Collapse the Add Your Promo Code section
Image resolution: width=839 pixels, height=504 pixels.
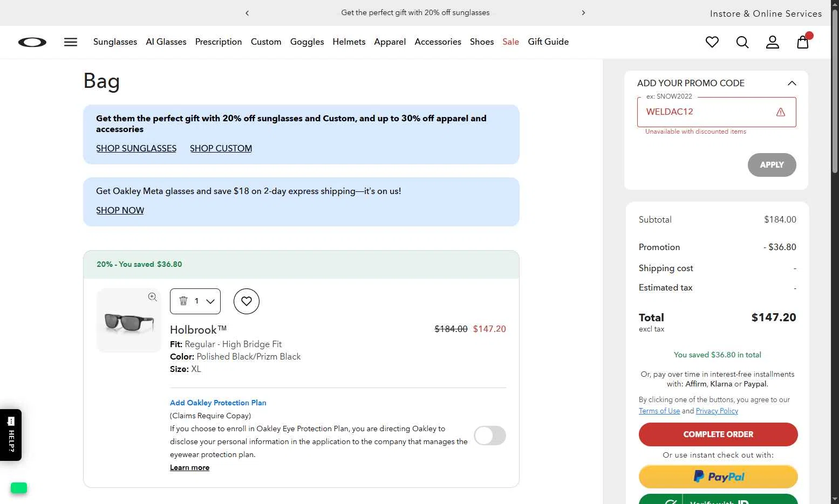pyautogui.click(x=792, y=83)
